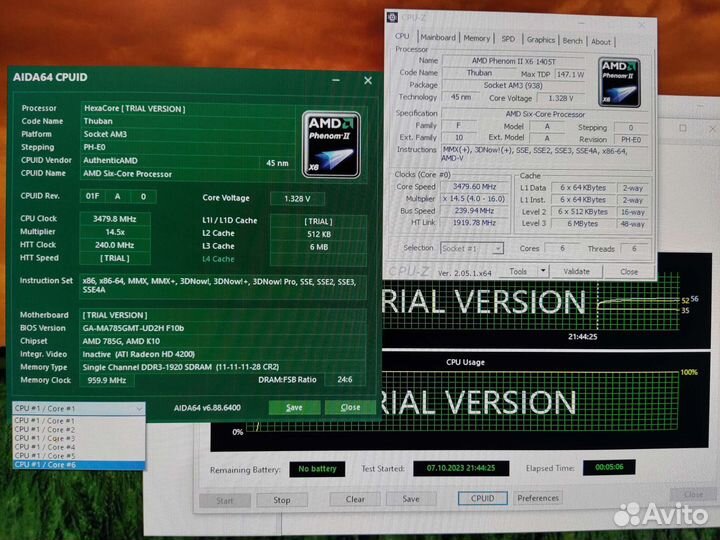Click the Multiplier value 14.5x in AIDA64
This screenshot has height=540, width=720.
coord(115,232)
